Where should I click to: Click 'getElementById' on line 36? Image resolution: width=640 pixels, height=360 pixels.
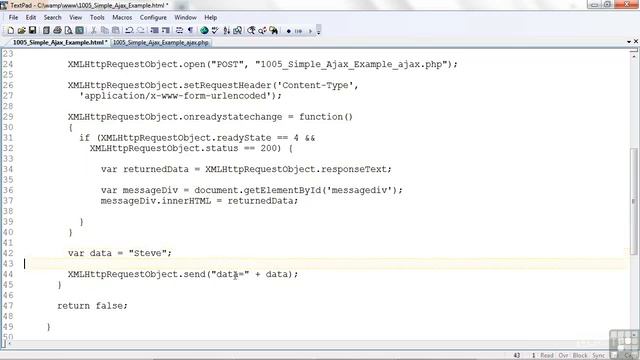coord(282,190)
